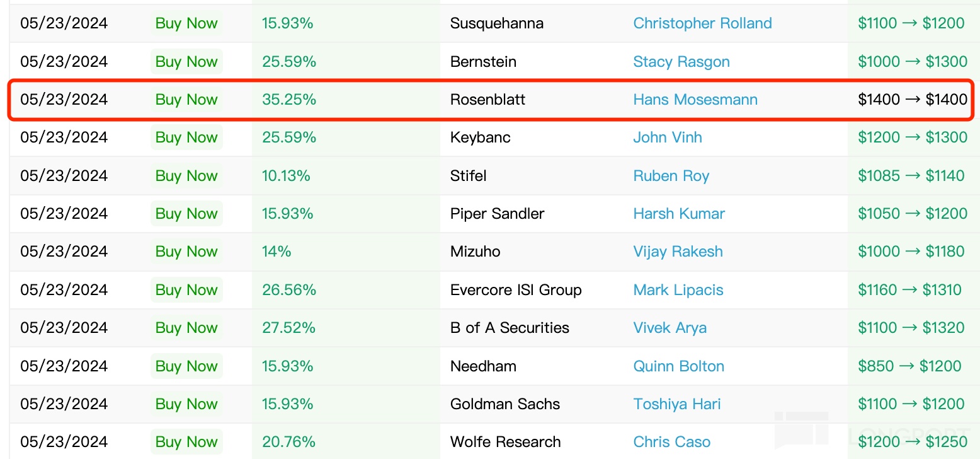980x459 pixels.
Task: Open Hans Mosesmann analyst page
Action: 695,100
